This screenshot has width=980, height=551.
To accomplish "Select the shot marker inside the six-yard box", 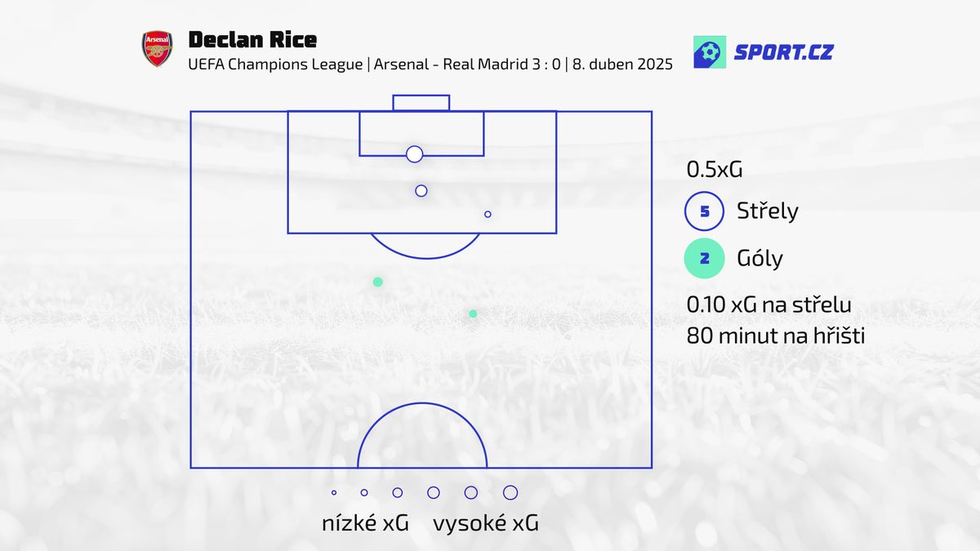I will pyautogui.click(x=414, y=154).
